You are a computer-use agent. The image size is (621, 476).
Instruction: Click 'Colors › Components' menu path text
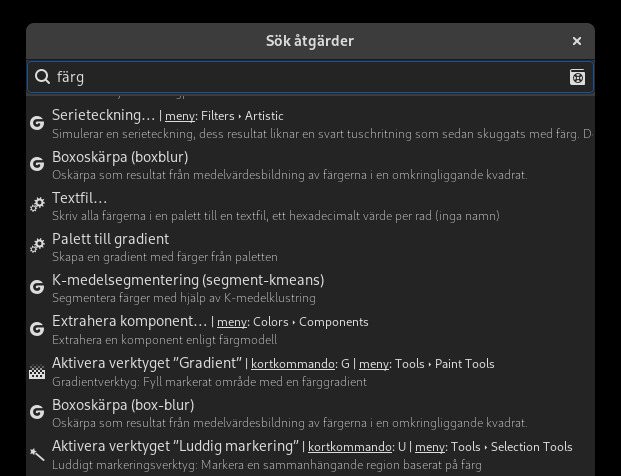click(310, 322)
